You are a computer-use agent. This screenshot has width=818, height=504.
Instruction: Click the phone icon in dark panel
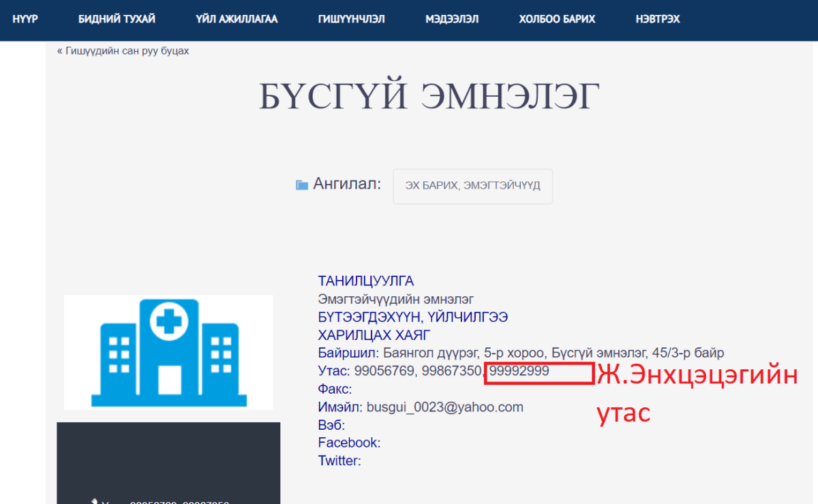pos(95,502)
